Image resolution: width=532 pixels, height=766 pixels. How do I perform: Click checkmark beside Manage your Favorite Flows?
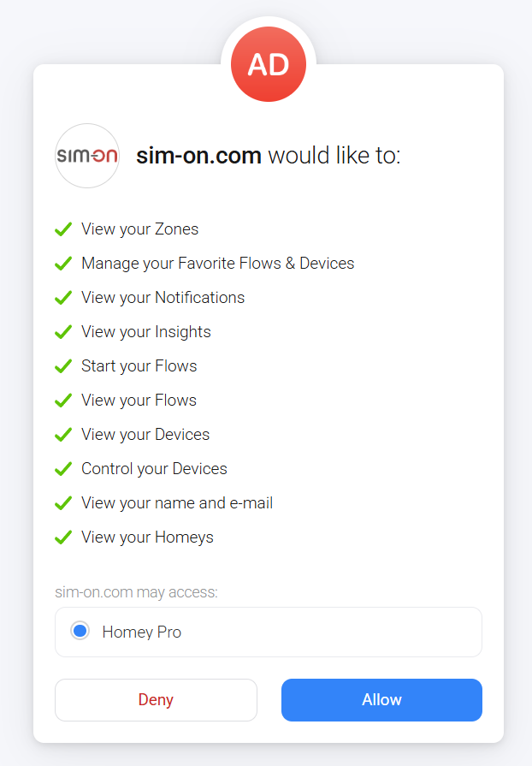[63, 264]
